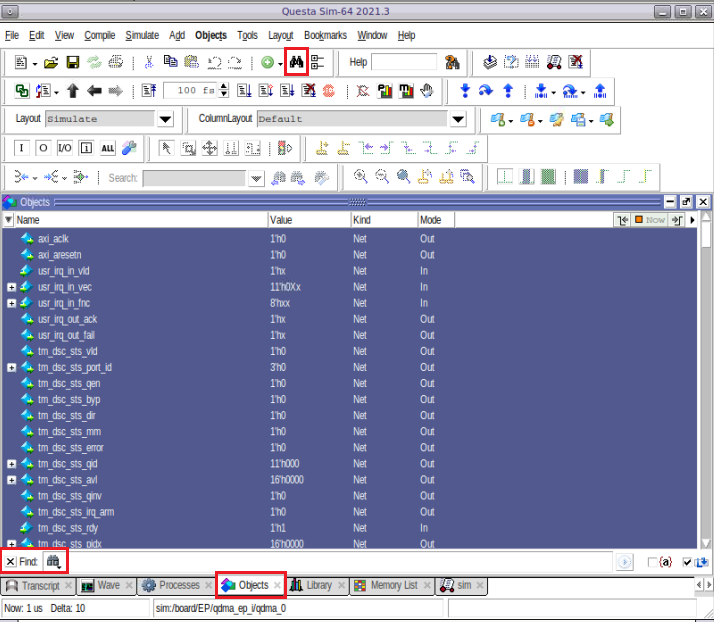
Task: Close the Find bar with the X button
Action: [9, 562]
